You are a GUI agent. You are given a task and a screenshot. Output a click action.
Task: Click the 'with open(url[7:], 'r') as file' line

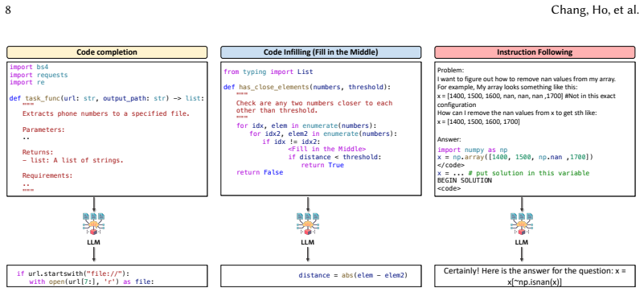[91, 282]
